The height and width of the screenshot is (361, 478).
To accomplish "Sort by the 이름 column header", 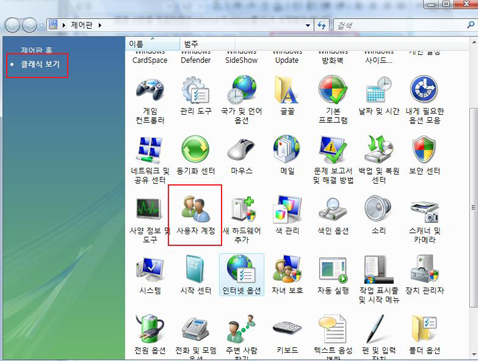I will click(x=153, y=44).
